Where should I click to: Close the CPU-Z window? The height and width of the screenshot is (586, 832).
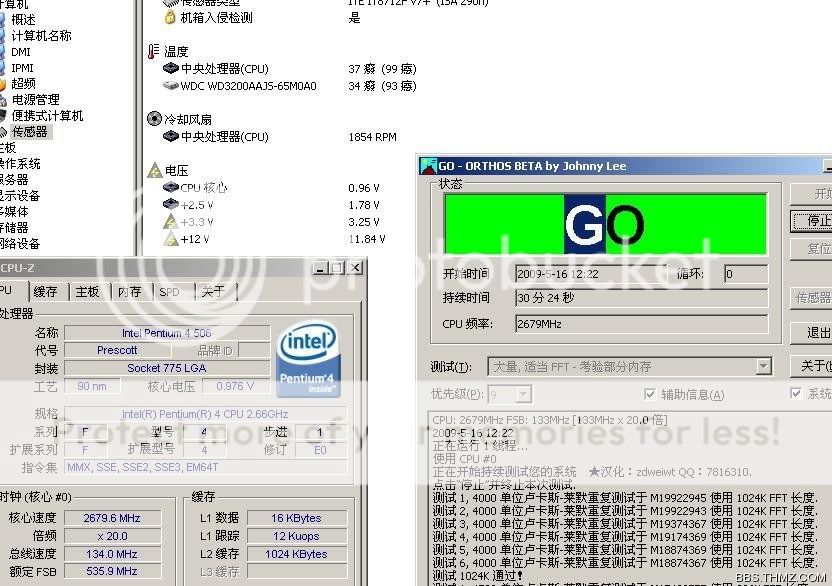(356, 268)
